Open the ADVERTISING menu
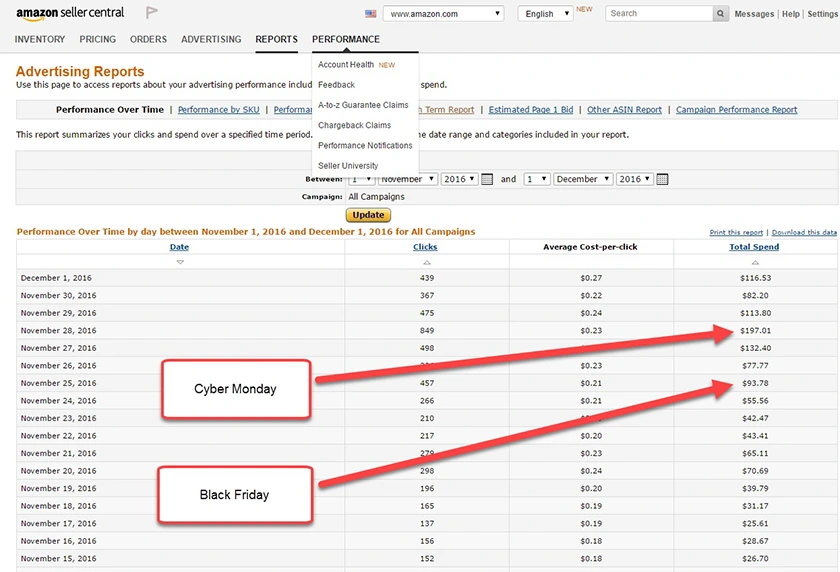840x572 pixels. click(211, 40)
